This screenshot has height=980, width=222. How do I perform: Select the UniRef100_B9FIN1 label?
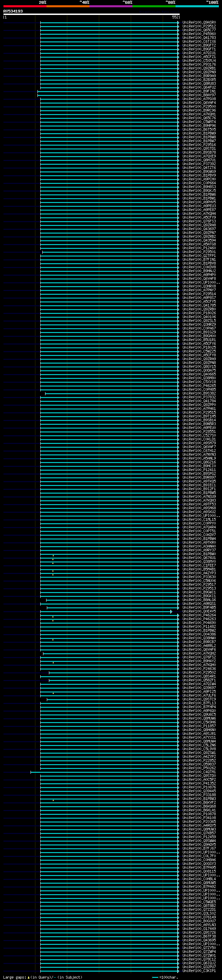(x=199, y=91)
